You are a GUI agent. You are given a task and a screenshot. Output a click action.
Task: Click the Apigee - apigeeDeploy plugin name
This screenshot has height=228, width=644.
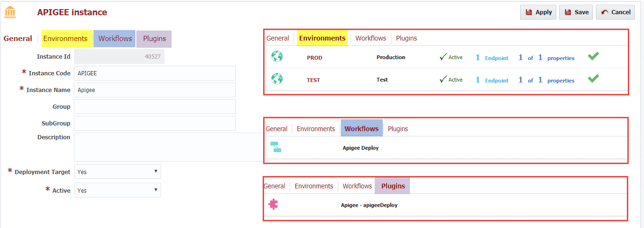pyautogui.click(x=369, y=205)
